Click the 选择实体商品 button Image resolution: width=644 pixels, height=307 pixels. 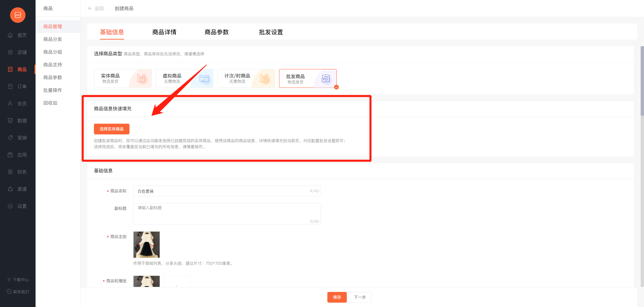coord(111,129)
